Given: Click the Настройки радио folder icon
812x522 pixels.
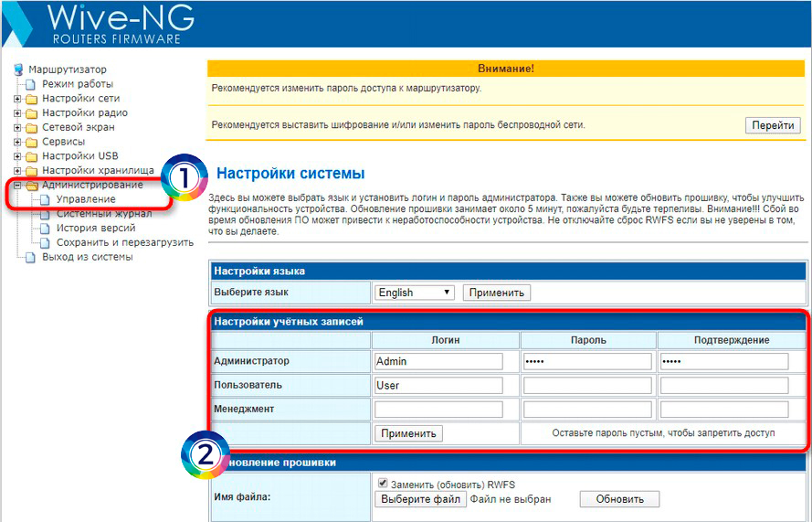Looking at the screenshot, I should 32,113.
